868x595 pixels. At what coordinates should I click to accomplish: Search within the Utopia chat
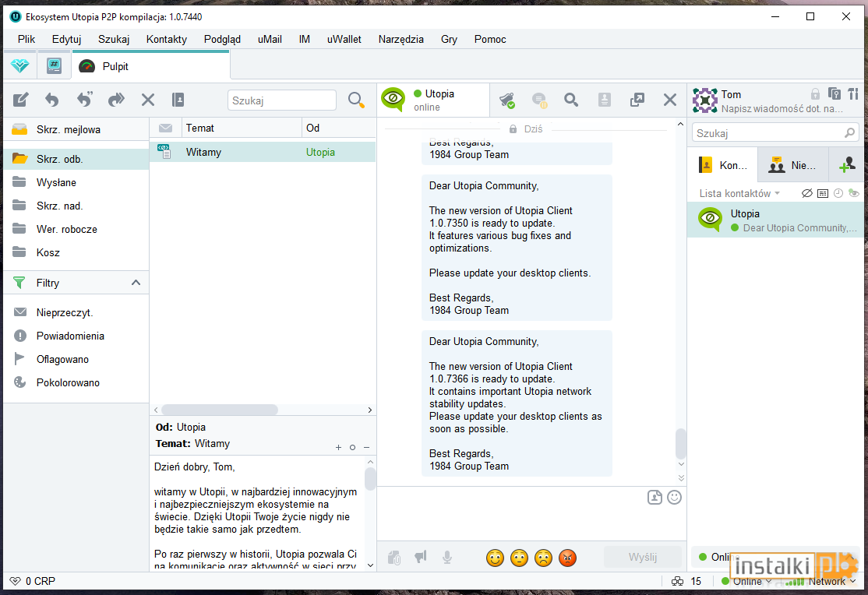pyautogui.click(x=571, y=100)
